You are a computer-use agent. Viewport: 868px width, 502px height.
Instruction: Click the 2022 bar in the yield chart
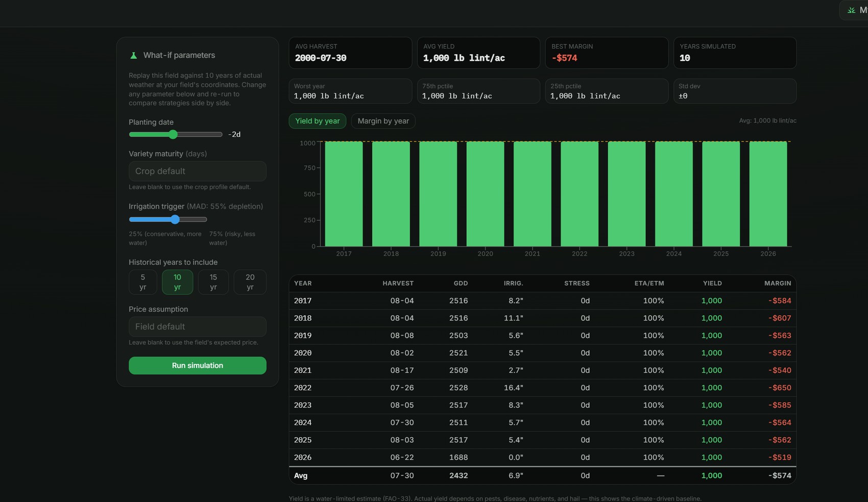[x=580, y=194]
